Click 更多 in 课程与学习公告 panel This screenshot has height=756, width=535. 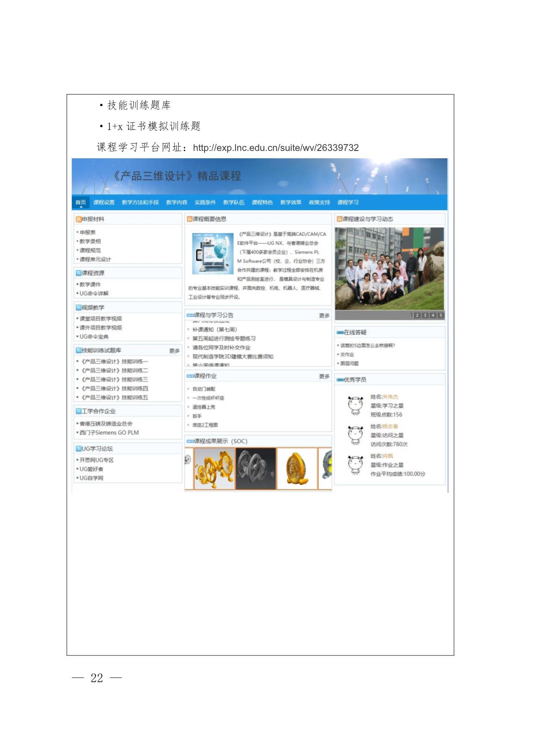[x=324, y=316]
